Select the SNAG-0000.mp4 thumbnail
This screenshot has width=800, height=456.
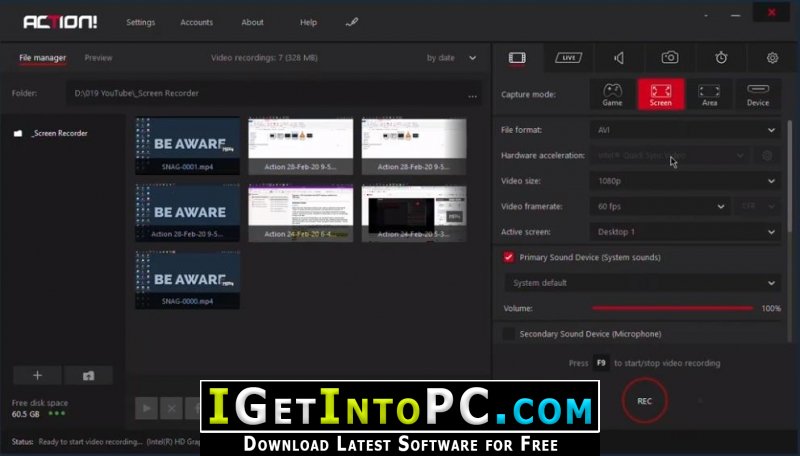click(x=187, y=280)
